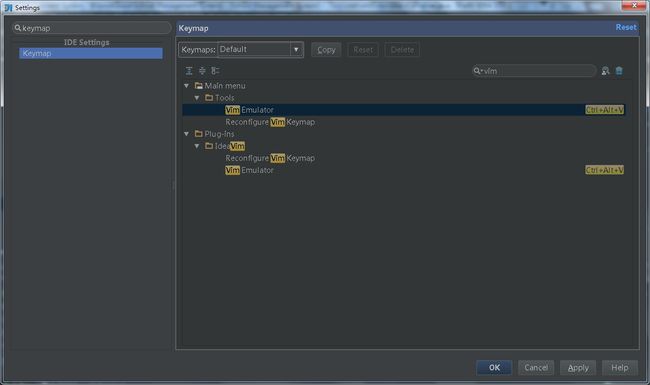Click the Main menu folder icon
650x385 pixels.
[x=199, y=86]
